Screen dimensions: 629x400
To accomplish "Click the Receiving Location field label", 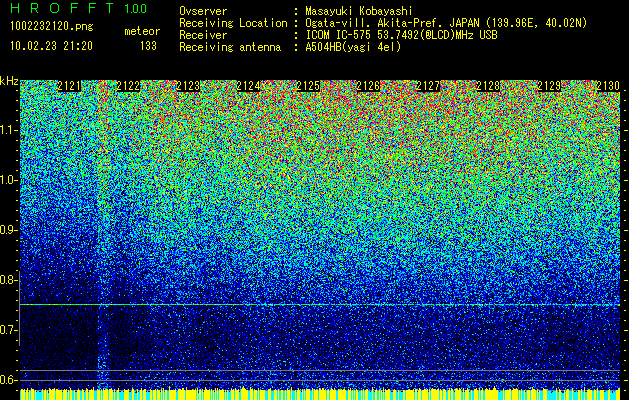I will pos(233,23).
